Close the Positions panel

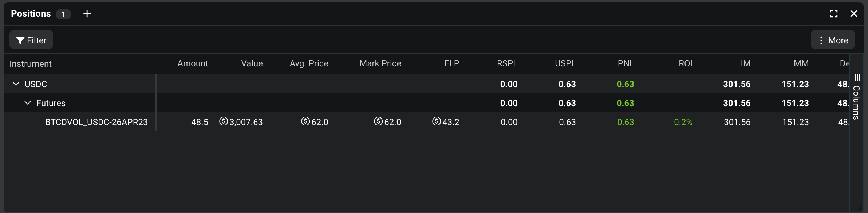pos(854,14)
